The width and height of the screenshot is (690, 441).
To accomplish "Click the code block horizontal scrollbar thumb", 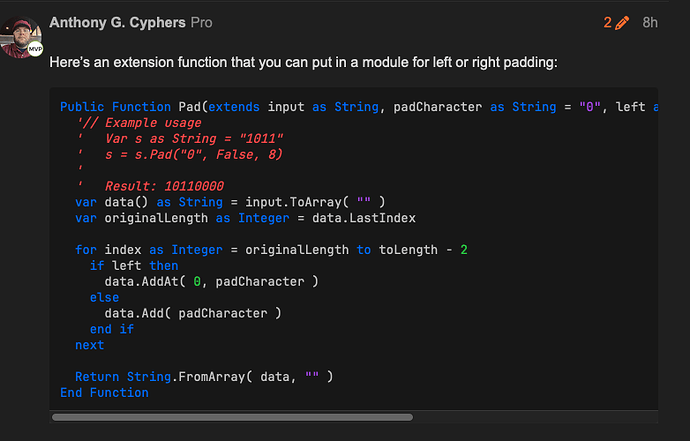I will click(232, 417).
